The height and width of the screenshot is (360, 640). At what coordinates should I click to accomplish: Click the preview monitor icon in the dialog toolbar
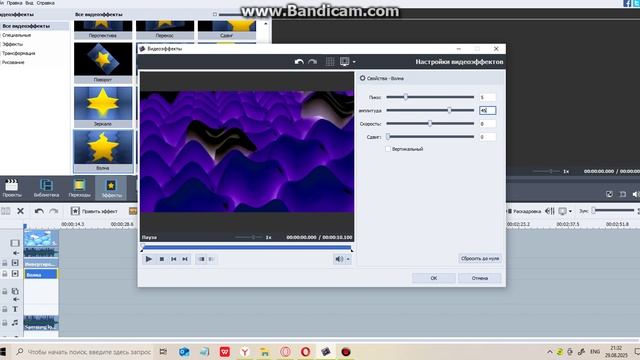click(344, 62)
